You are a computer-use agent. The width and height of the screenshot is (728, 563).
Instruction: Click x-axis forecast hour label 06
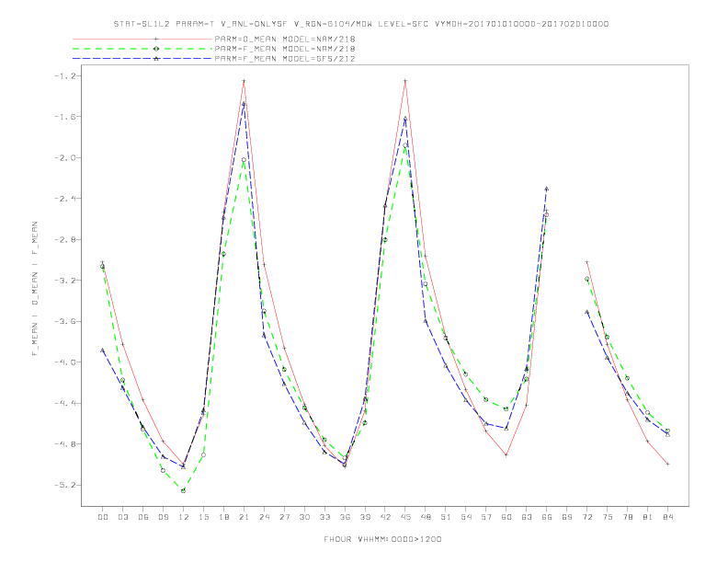(143, 517)
